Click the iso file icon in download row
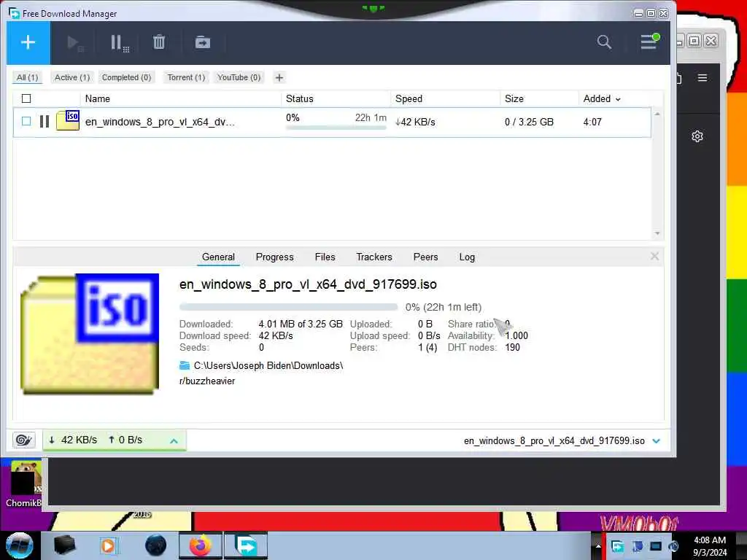The width and height of the screenshot is (747, 560). pyautogui.click(x=68, y=120)
